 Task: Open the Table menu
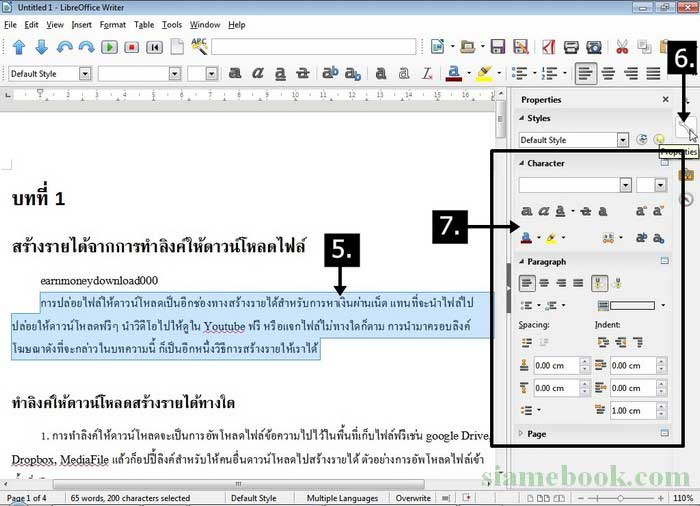(144, 25)
